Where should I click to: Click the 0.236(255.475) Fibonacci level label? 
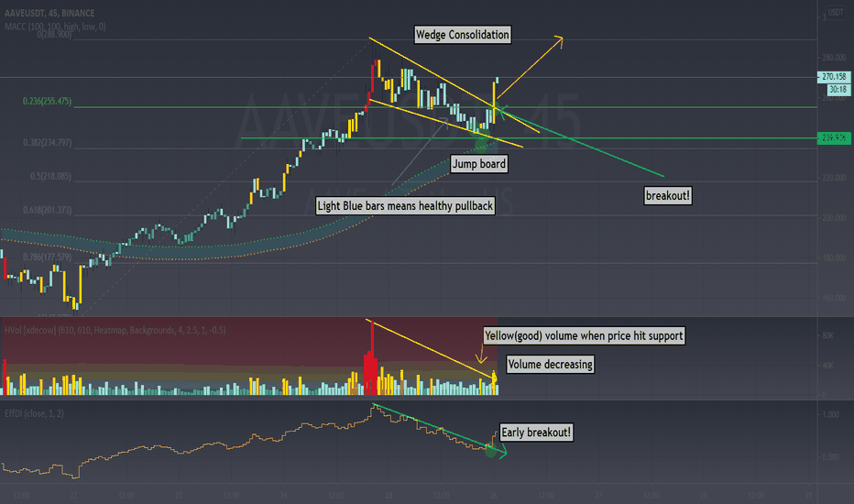point(47,102)
